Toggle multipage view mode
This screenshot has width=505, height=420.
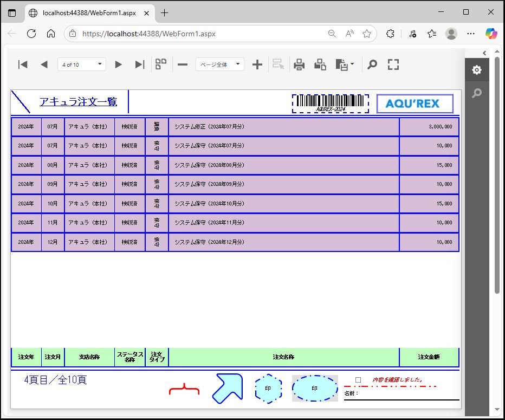tap(161, 64)
